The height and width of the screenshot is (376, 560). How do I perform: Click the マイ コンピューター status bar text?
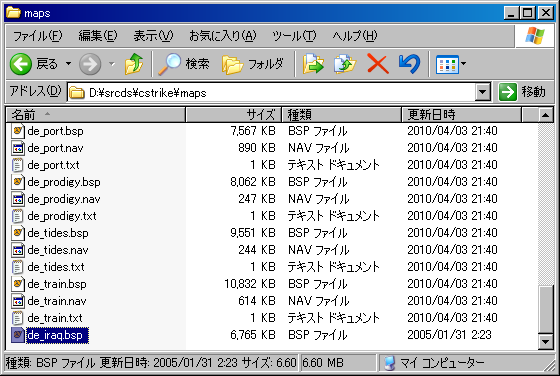[x=442, y=363]
